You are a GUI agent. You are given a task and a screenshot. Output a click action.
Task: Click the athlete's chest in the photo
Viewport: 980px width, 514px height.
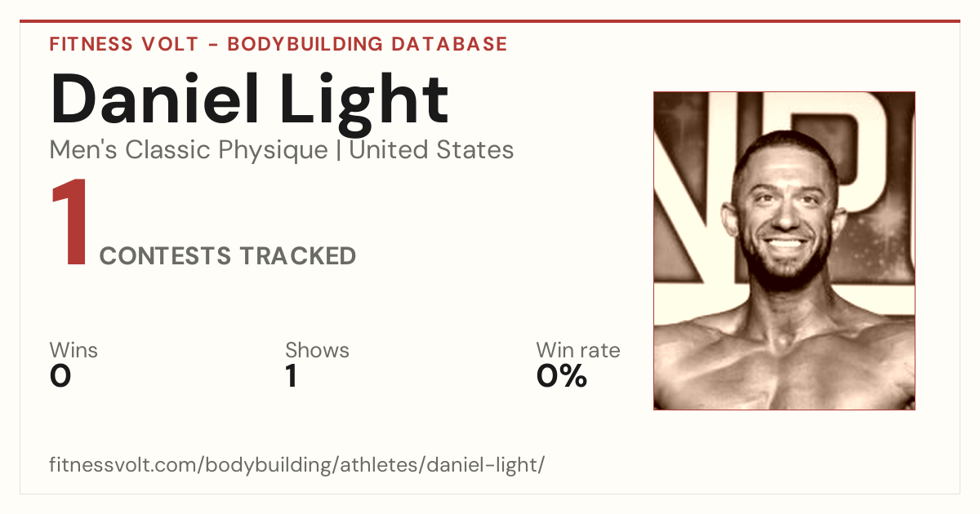(784, 367)
